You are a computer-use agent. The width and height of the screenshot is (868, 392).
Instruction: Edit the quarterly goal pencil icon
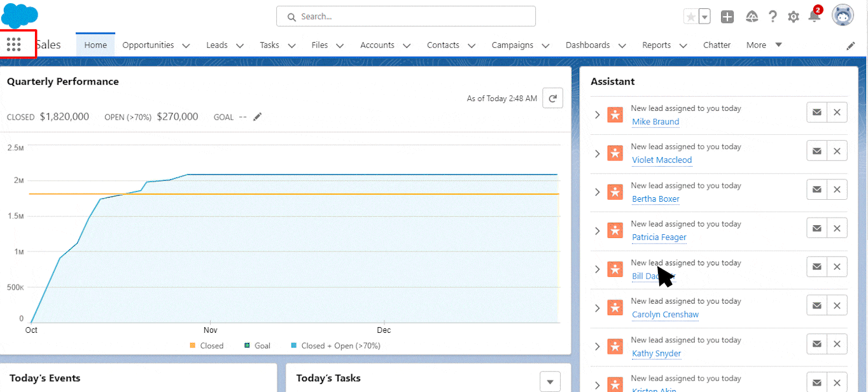(x=257, y=116)
